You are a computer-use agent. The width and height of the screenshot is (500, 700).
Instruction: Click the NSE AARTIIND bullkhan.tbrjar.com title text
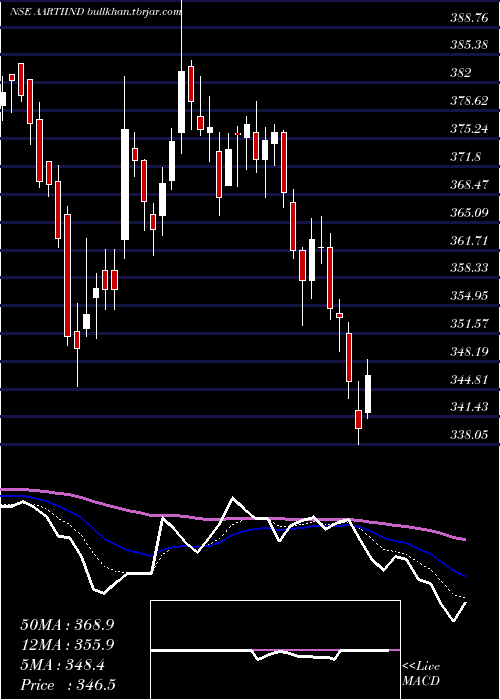click(95, 12)
